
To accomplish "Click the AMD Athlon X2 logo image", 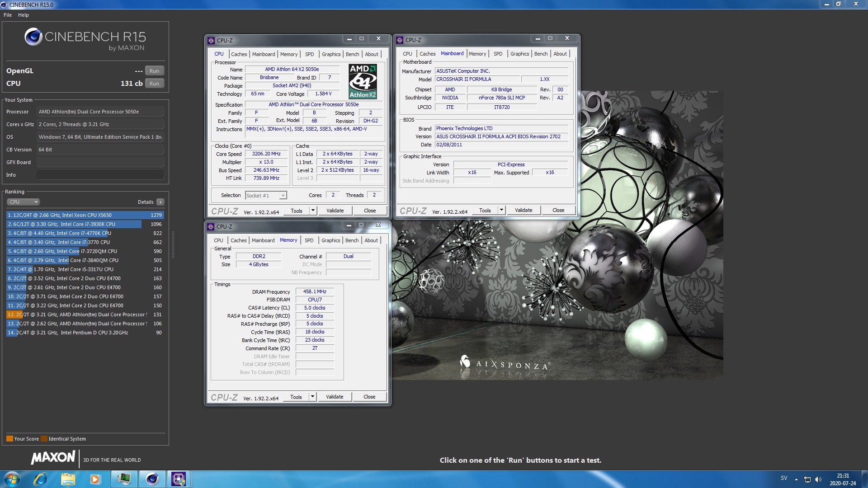I will pos(363,81).
